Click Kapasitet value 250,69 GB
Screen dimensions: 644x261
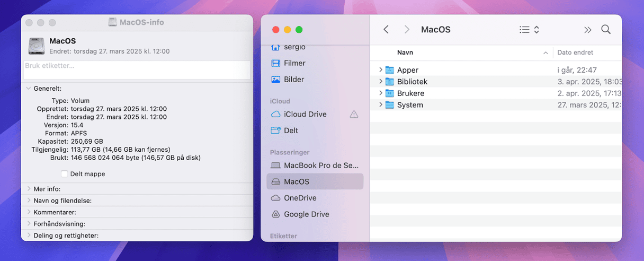tap(87, 142)
